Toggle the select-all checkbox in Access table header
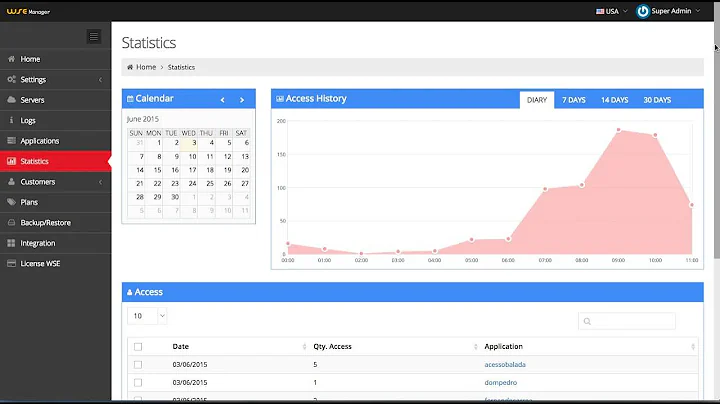 [138, 347]
